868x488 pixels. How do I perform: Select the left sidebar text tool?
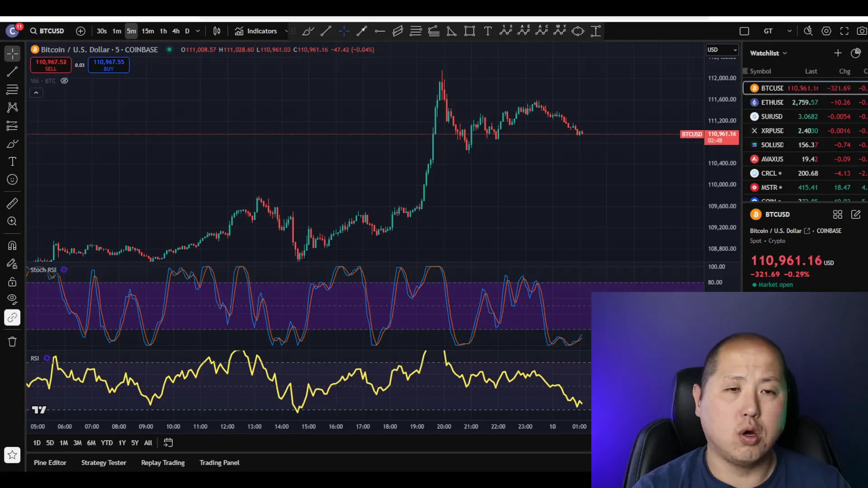tap(12, 162)
